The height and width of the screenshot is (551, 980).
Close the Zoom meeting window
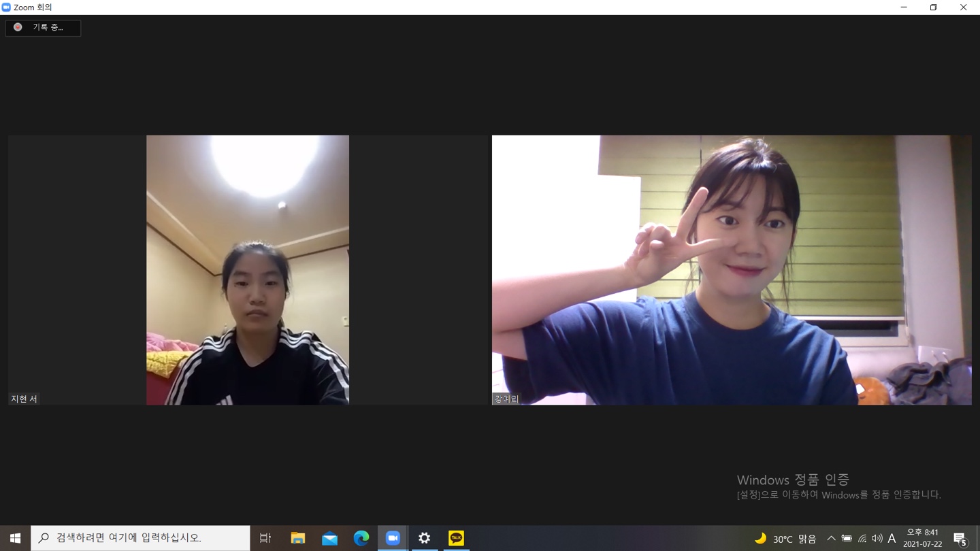964,7
